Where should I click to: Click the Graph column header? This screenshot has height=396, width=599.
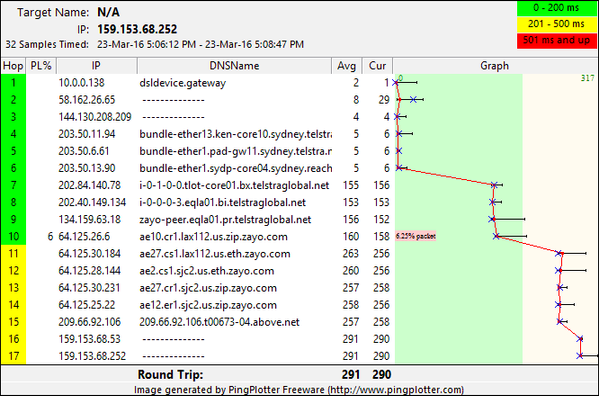click(x=494, y=66)
